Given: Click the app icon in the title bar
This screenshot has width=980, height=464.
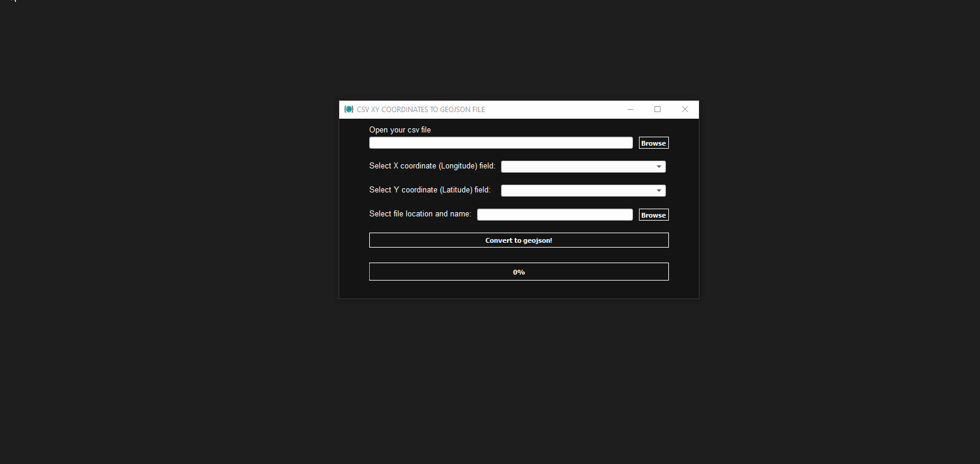Looking at the screenshot, I should (x=349, y=109).
